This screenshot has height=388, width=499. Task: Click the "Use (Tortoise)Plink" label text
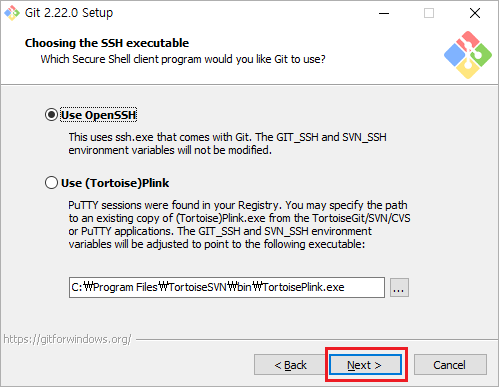[115, 183]
